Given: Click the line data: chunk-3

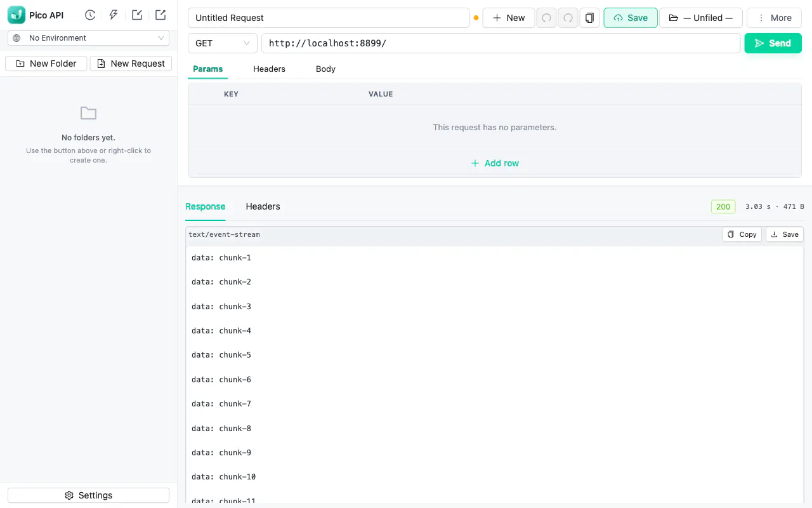Looking at the screenshot, I should (x=221, y=307).
